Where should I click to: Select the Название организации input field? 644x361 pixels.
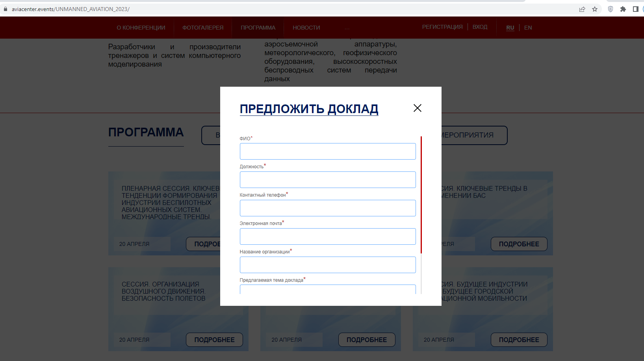pos(328,265)
